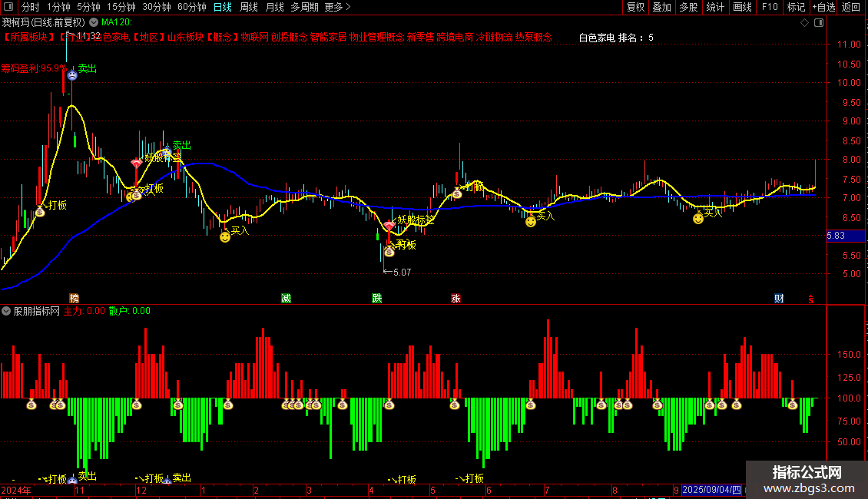Click the smiley 买入 signal in January

tap(225, 236)
